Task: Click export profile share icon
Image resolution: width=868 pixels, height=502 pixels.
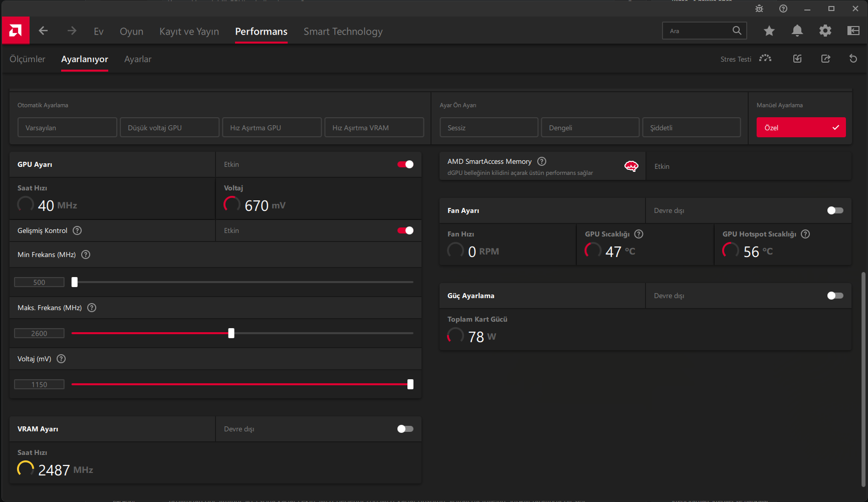Action: point(826,59)
